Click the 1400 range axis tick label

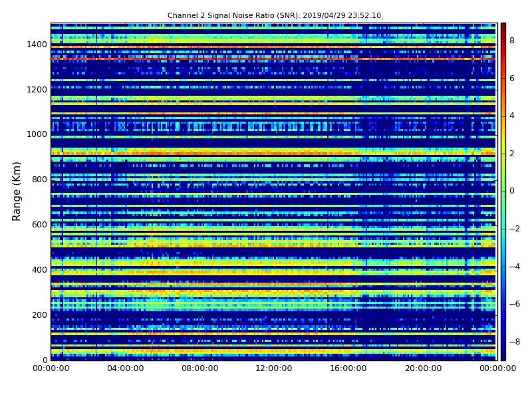[37, 45]
